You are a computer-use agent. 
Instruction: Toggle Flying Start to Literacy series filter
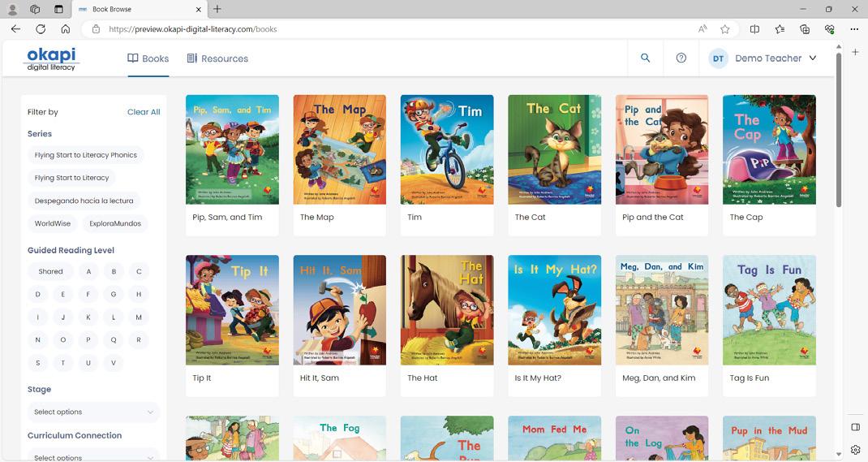point(71,178)
